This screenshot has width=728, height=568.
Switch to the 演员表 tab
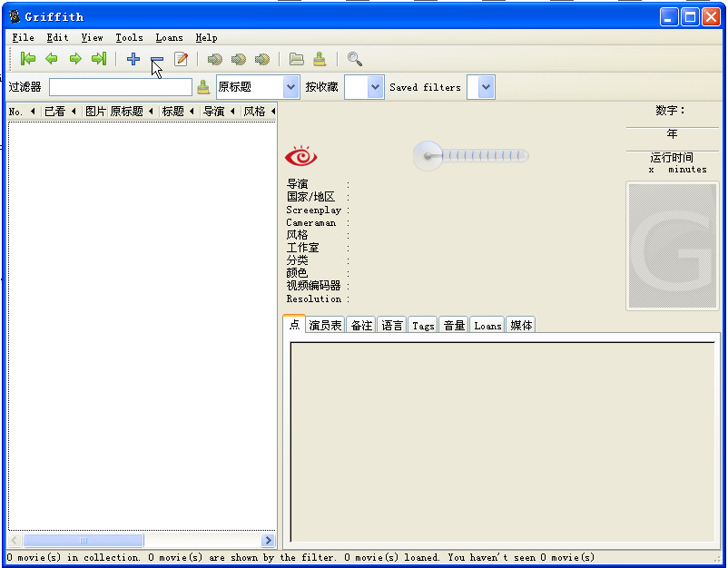[x=325, y=326]
